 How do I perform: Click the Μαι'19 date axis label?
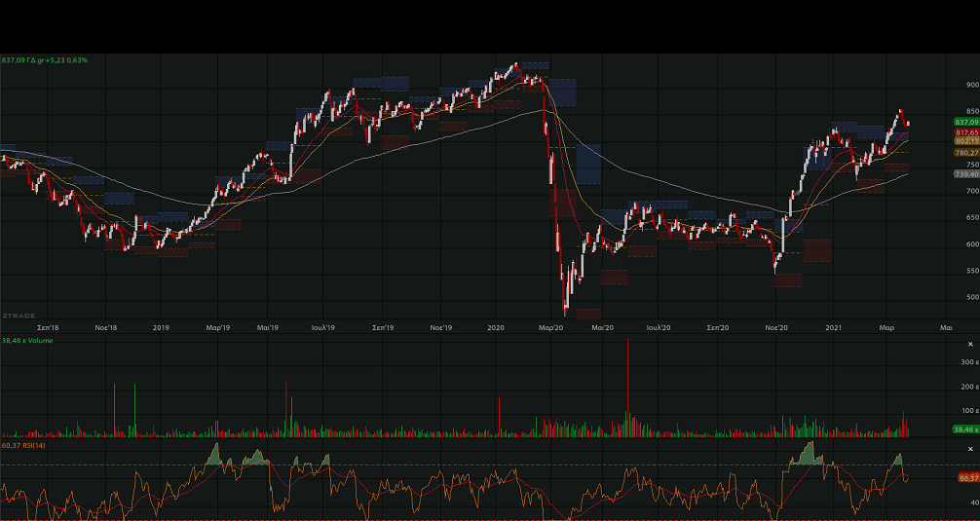pyautogui.click(x=268, y=327)
